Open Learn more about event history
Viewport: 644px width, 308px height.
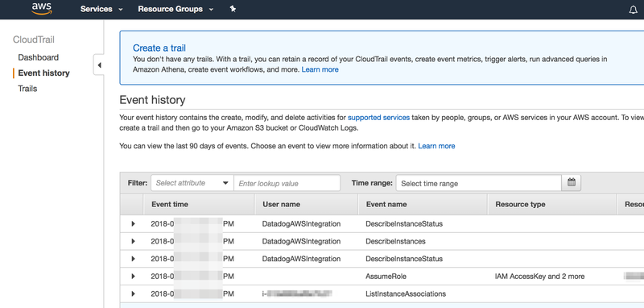436,146
